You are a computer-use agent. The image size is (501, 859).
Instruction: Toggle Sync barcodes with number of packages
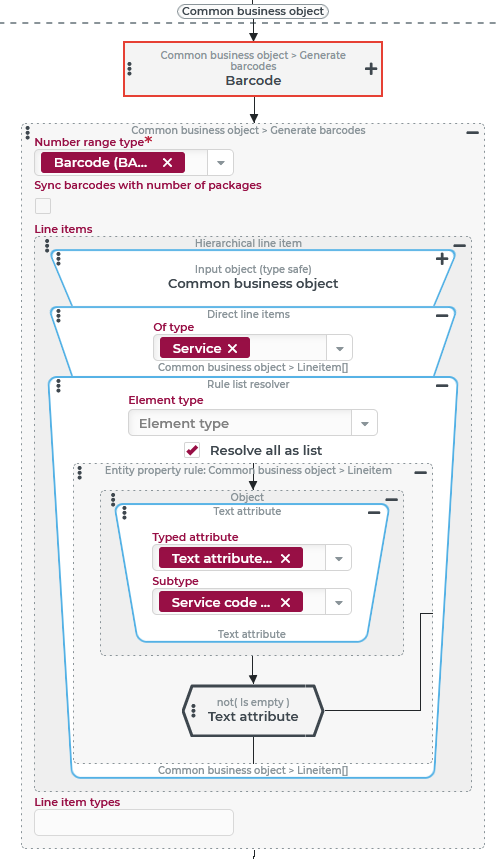43,206
